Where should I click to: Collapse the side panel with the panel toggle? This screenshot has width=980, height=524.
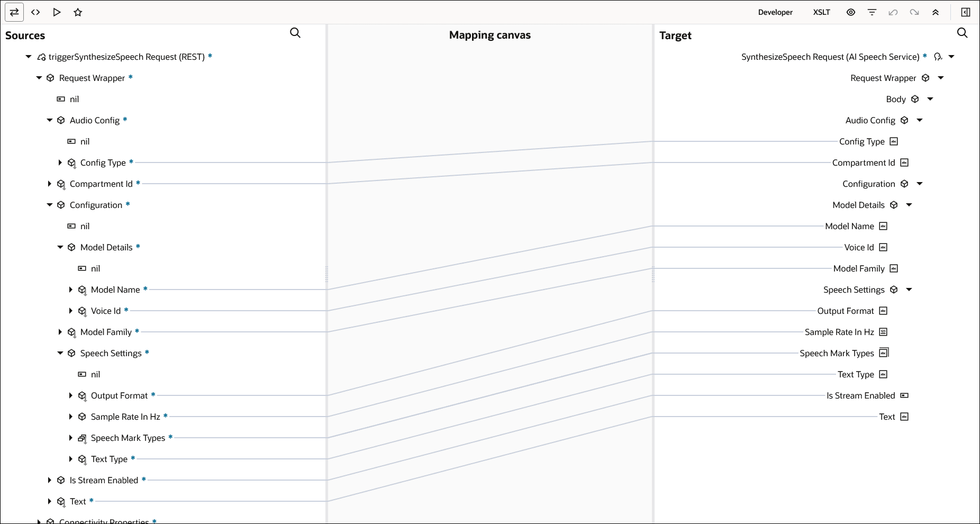[x=965, y=12]
